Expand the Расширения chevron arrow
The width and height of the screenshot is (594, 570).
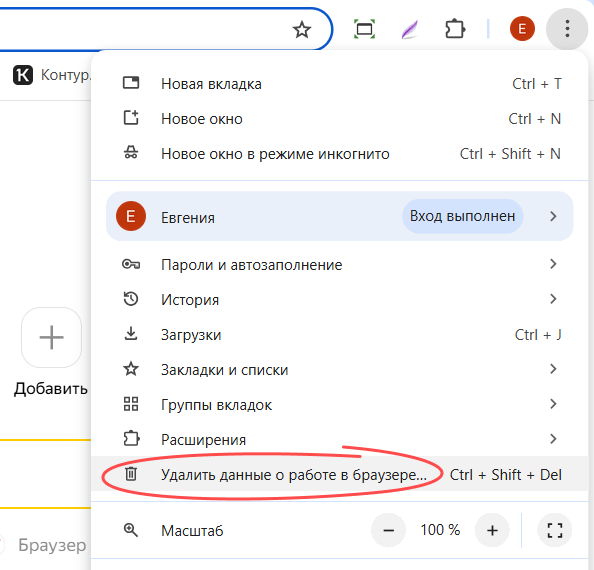tap(553, 439)
